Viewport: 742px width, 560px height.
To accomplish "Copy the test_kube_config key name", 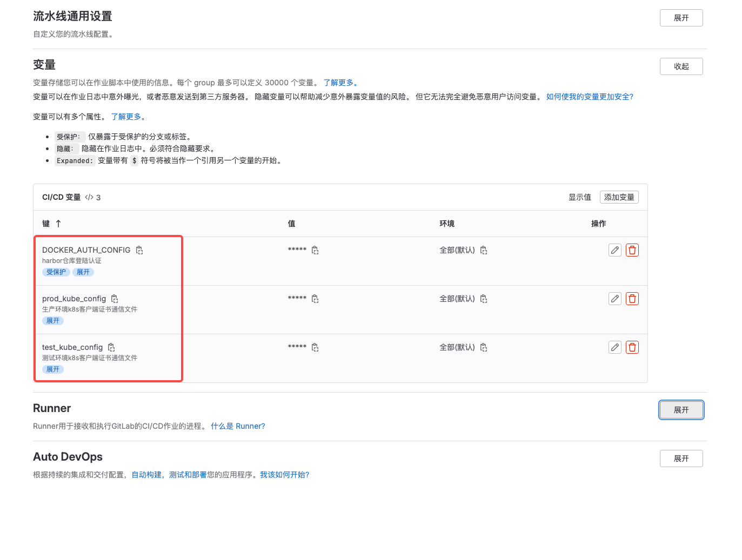I will click(x=111, y=347).
